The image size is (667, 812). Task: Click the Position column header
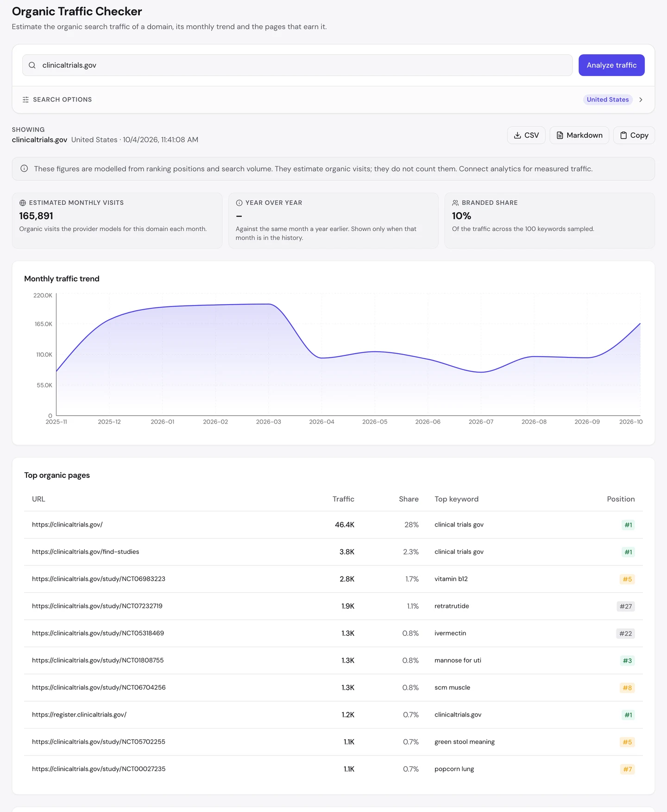(x=621, y=499)
